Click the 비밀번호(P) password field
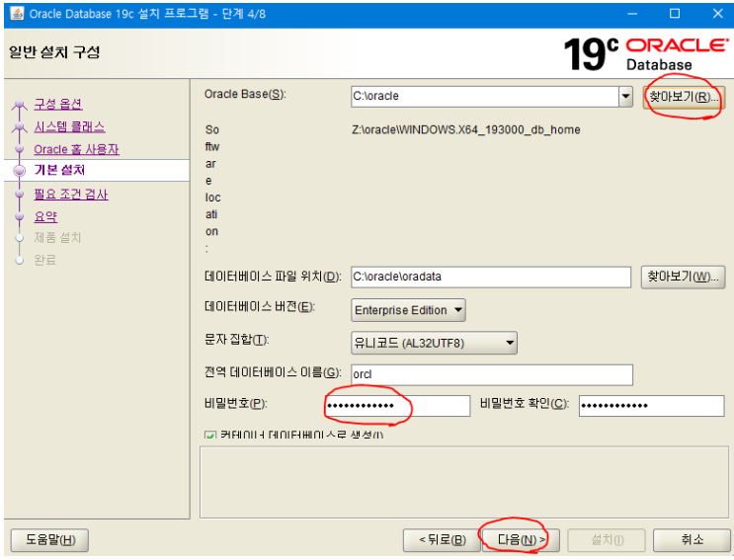This screenshot has width=734, height=560. point(397,406)
